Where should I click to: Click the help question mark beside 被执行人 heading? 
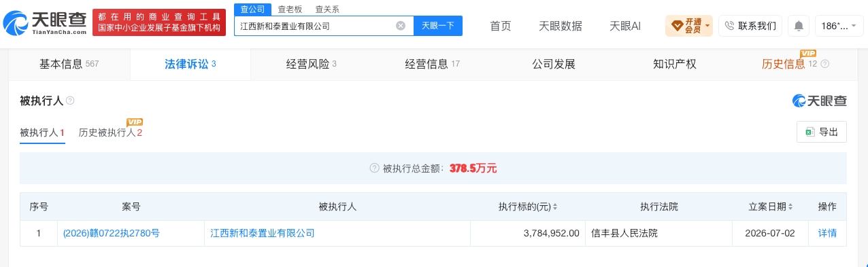coord(70,101)
